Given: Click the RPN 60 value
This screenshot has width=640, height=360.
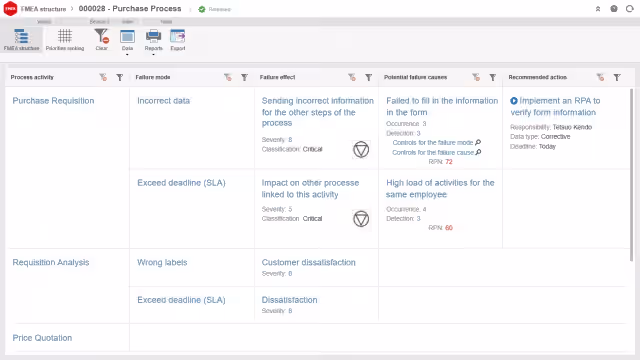Looking at the screenshot, I should [x=449, y=227].
